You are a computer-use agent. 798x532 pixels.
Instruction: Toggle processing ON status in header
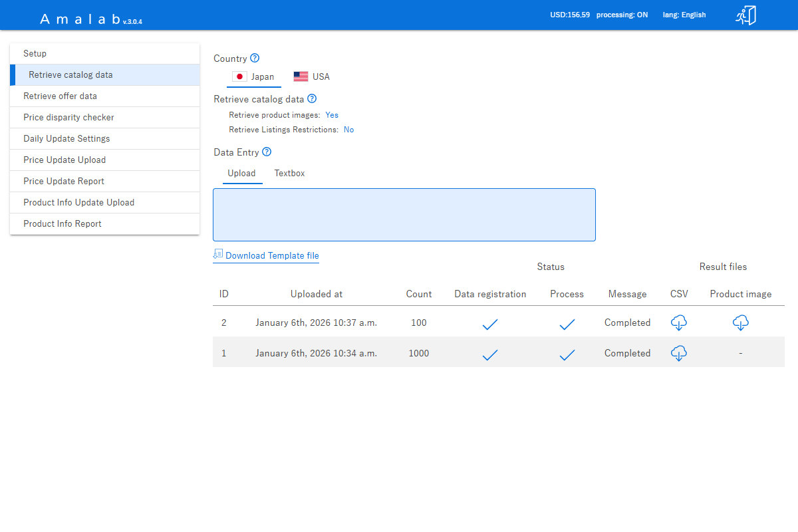point(622,15)
